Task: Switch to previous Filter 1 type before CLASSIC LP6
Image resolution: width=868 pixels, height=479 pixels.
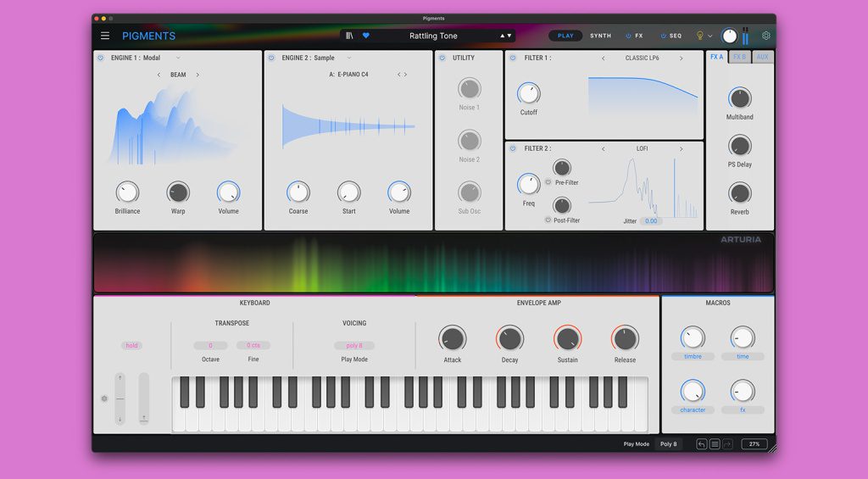Action: coord(604,58)
